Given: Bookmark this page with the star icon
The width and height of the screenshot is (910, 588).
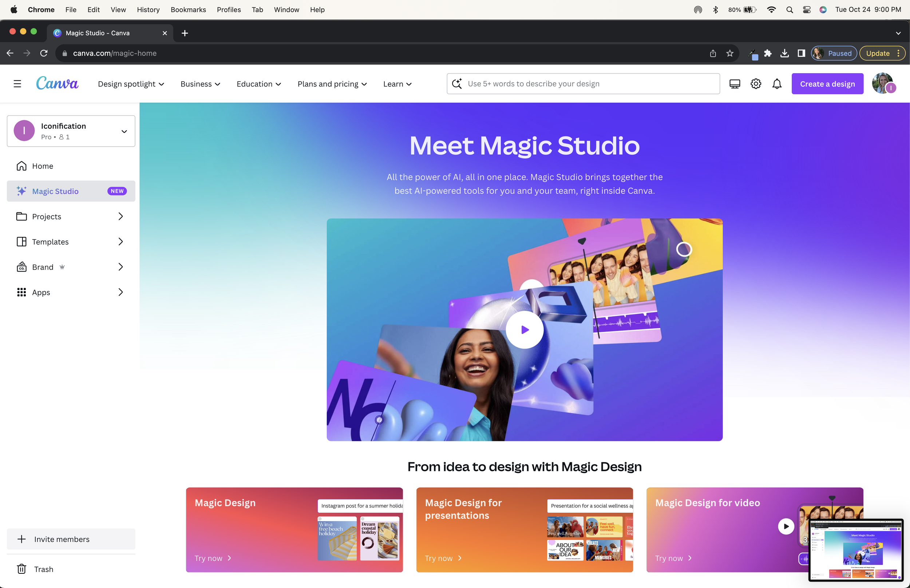Looking at the screenshot, I should pyautogui.click(x=730, y=53).
